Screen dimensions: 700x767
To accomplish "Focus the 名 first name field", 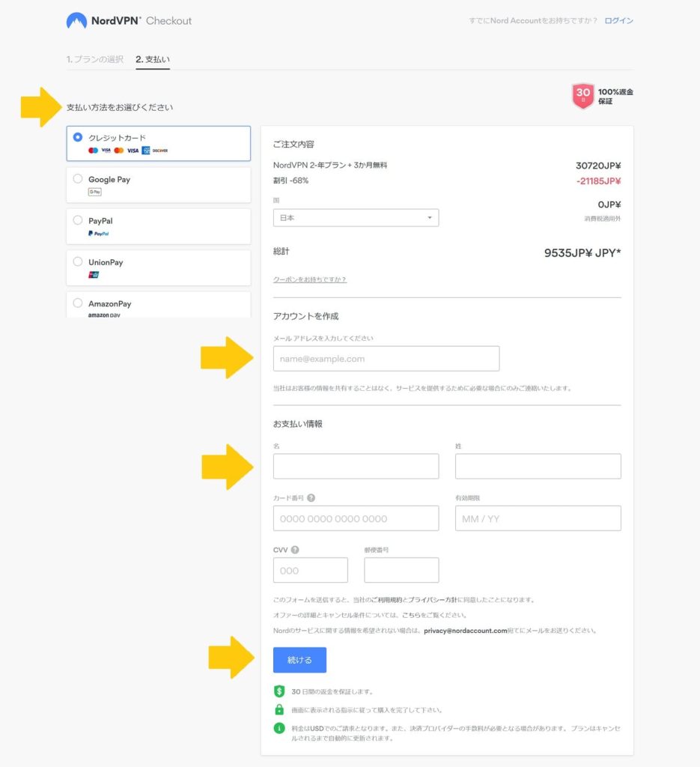I will (x=356, y=466).
